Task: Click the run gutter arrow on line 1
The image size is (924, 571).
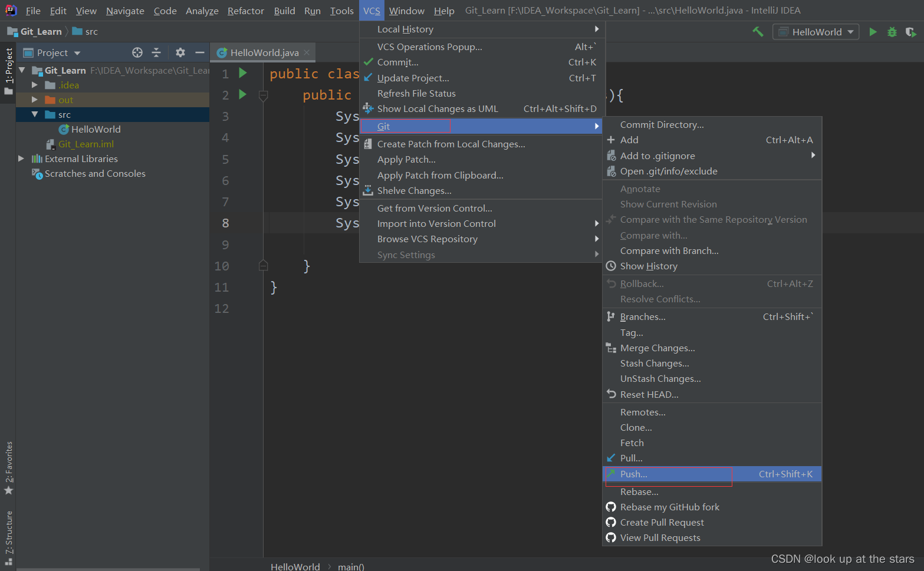Action: click(x=243, y=73)
